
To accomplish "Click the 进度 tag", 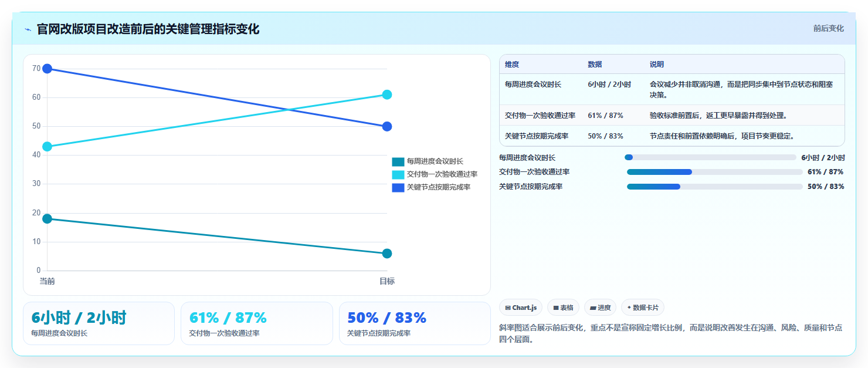I will [x=600, y=308].
